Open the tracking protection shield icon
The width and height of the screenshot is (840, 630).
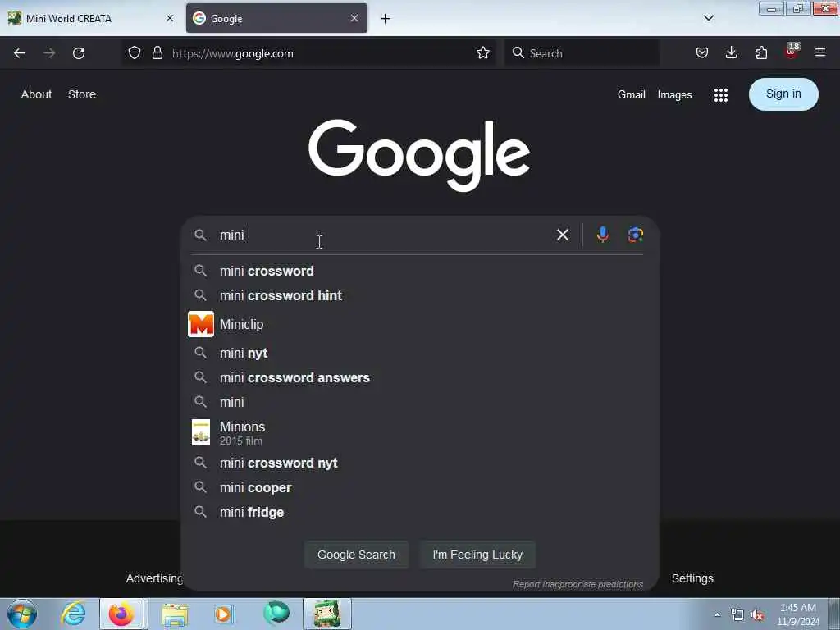tap(135, 53)
